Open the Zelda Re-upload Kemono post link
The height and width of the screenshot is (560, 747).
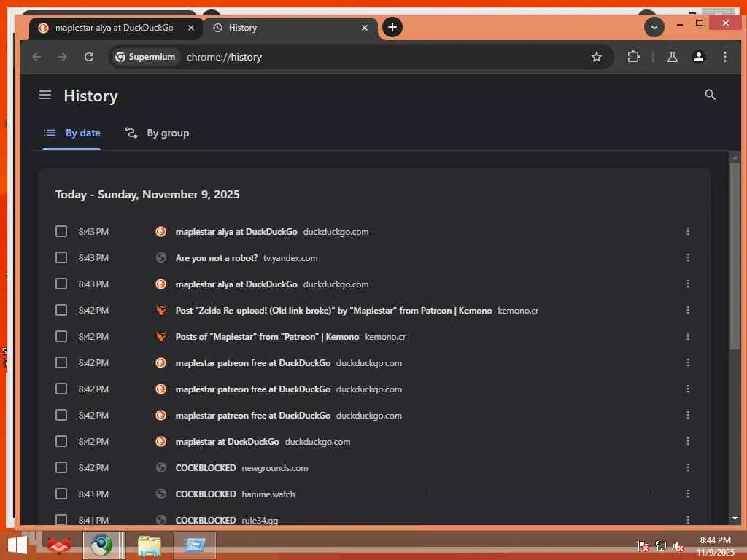click(333, 310)
